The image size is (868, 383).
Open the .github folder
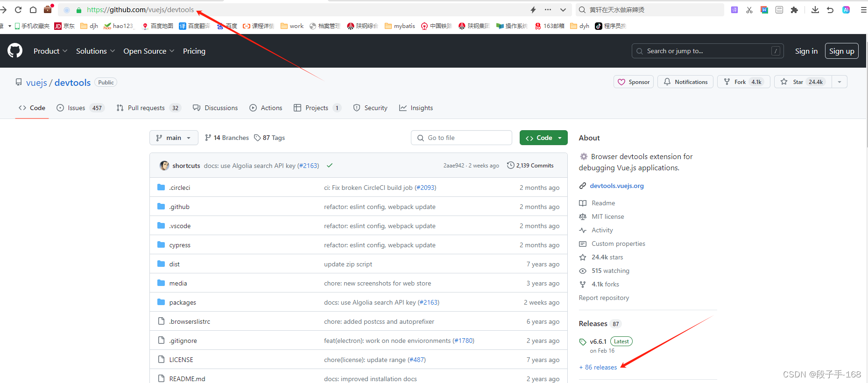tap(179, 207)
